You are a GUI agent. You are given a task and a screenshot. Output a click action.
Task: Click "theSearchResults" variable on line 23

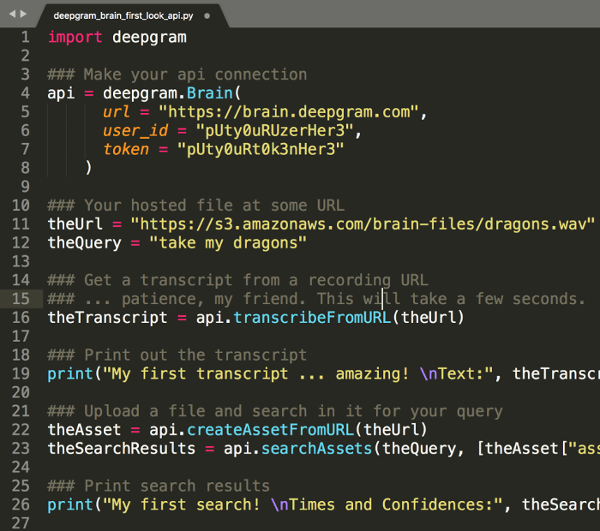121,449
